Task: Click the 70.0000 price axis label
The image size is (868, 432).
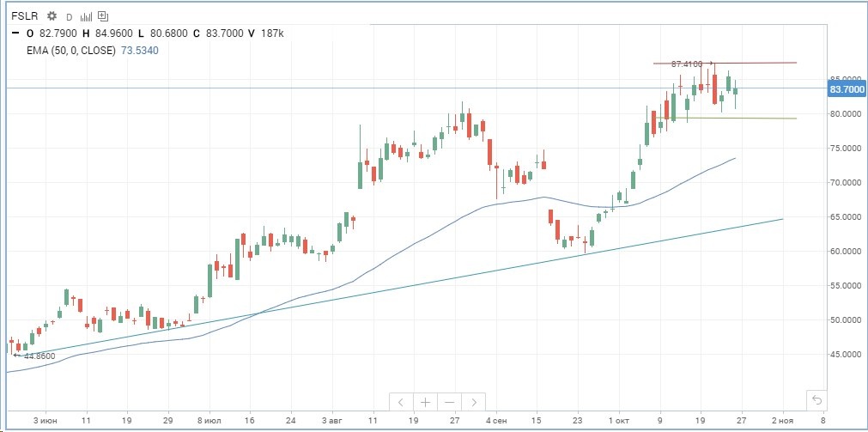Action: [846, 183]
